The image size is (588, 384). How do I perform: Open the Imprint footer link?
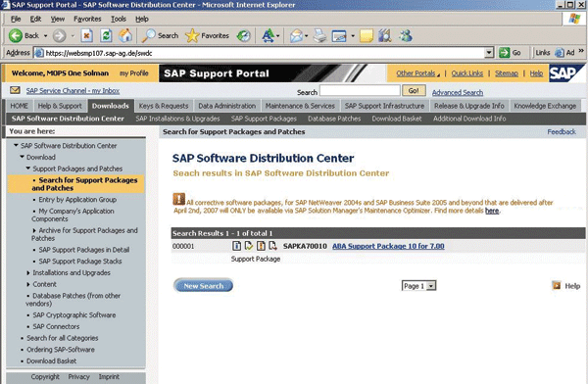pyautogui.click(x=109, y=376)
